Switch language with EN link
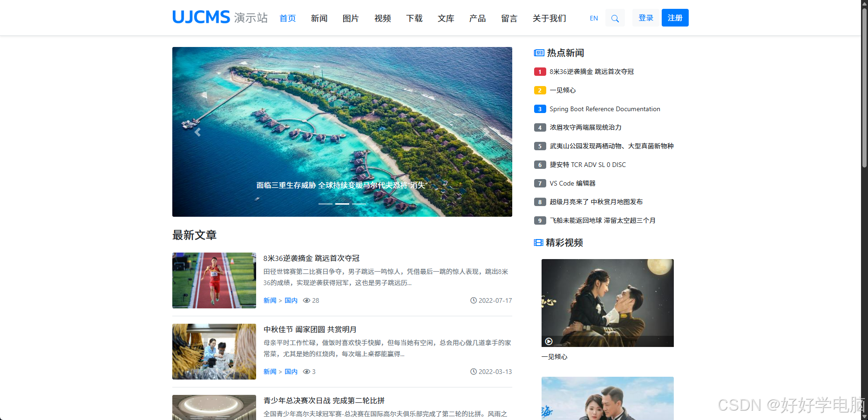Image resolution: width=868 pixels, height=420 pixels. 594,18
